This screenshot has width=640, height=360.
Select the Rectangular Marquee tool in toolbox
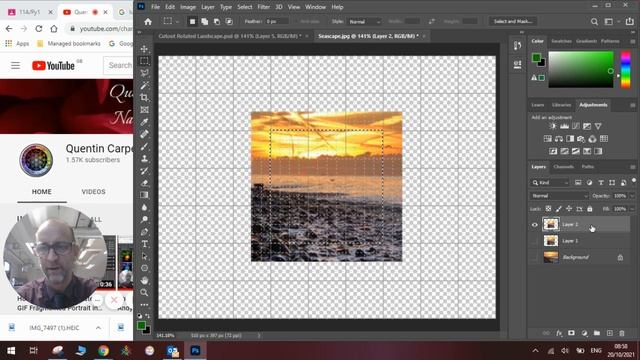point(144,61)
